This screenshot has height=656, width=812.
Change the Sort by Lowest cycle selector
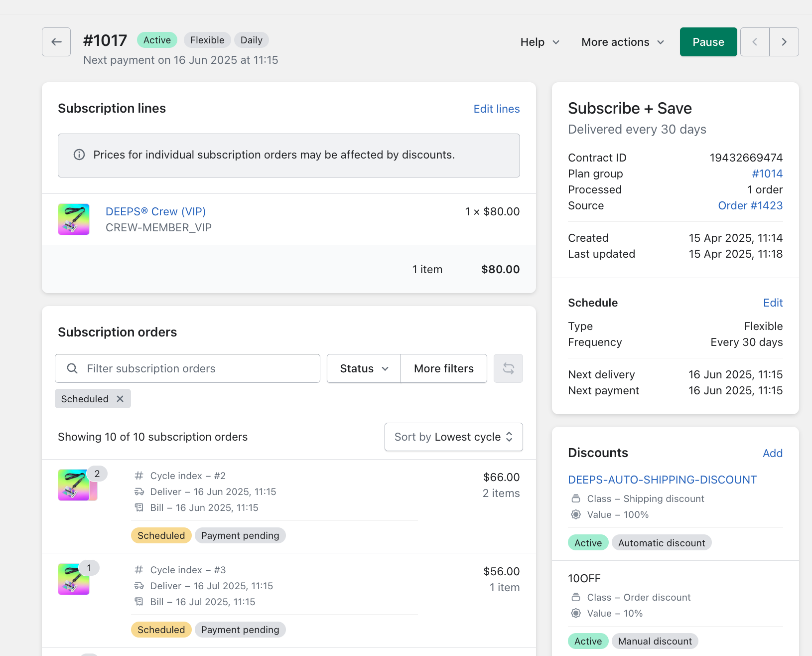pos(453,437)
